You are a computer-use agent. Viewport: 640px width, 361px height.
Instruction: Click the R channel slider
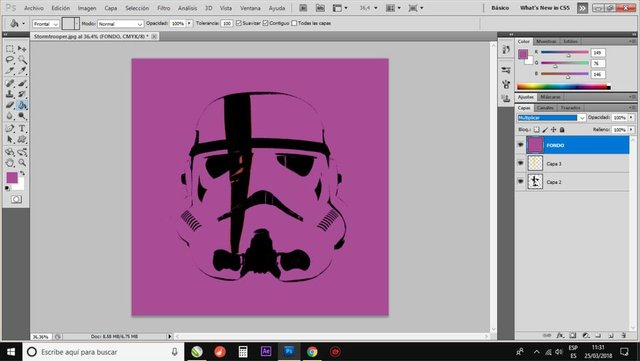[x=564, y=53]
